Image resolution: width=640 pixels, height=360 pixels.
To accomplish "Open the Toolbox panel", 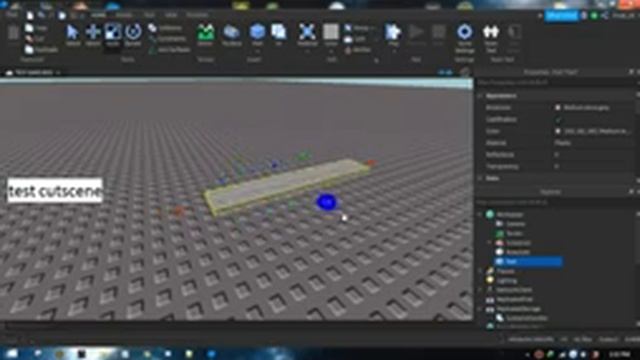I will click(231, 35).
